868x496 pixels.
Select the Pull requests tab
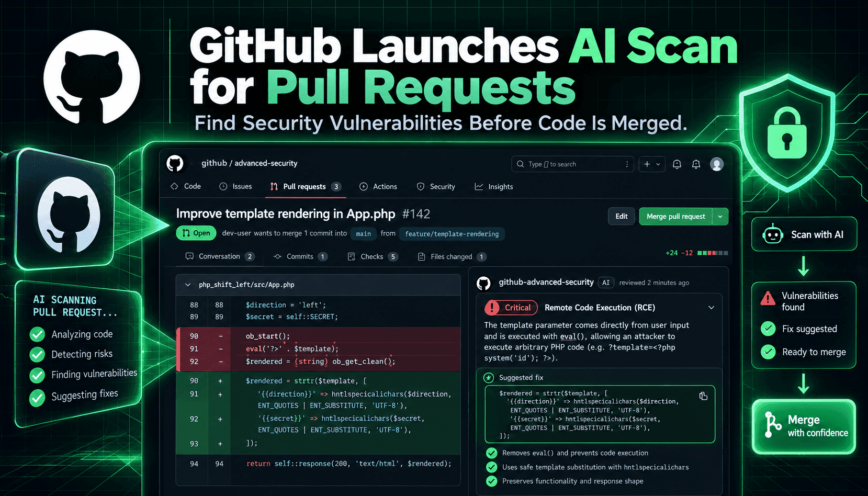[x=306, y=187]
